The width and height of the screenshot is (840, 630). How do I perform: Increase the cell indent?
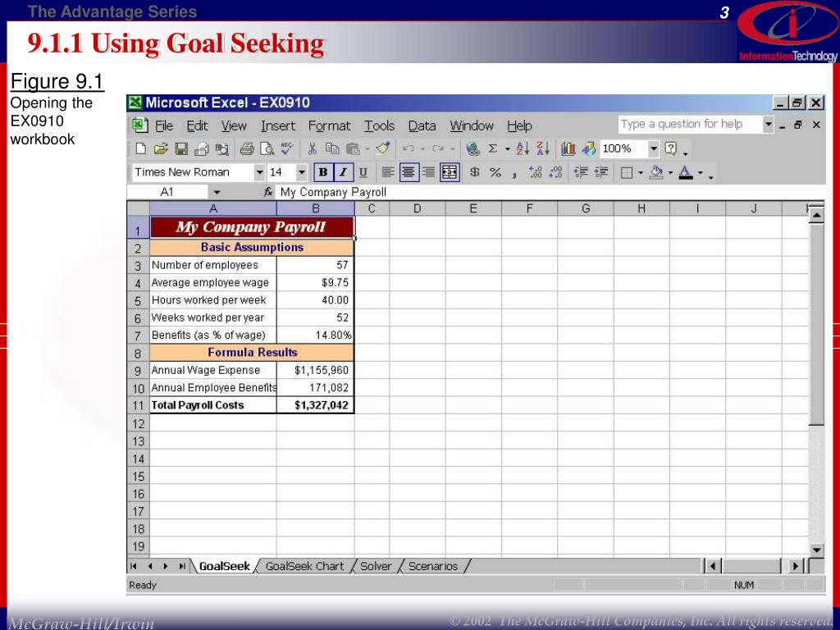(601, 172)
